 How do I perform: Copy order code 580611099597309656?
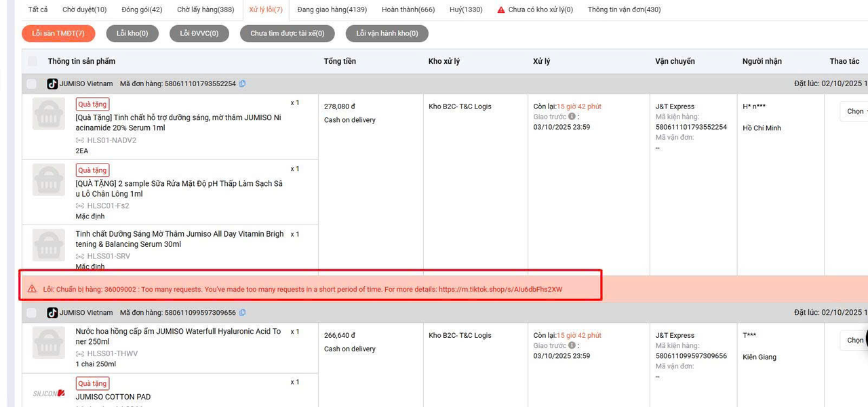pyautogui.click(x=243, y=313)
